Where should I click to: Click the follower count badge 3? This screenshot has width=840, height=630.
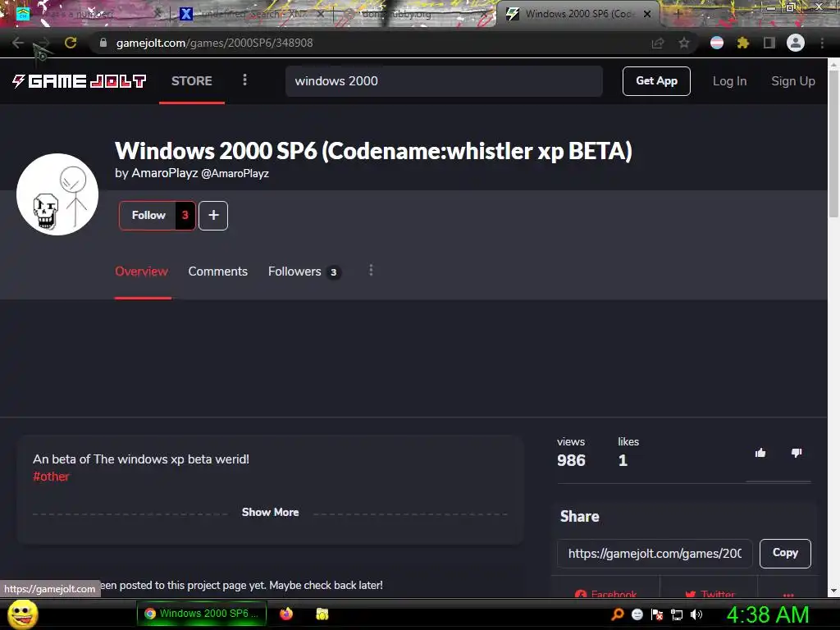(185, 216)
